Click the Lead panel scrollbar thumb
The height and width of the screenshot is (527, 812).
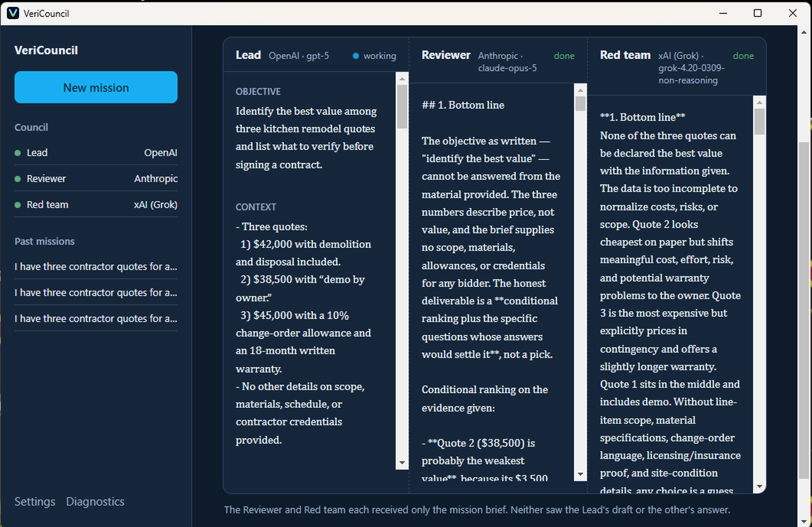point(402,107)
